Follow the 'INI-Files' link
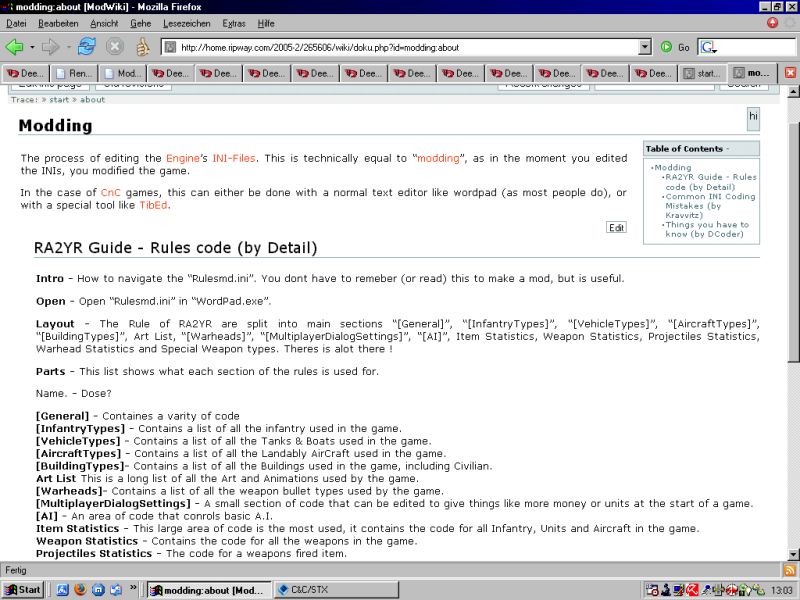800x600 pixels. (x=234, y=159)
